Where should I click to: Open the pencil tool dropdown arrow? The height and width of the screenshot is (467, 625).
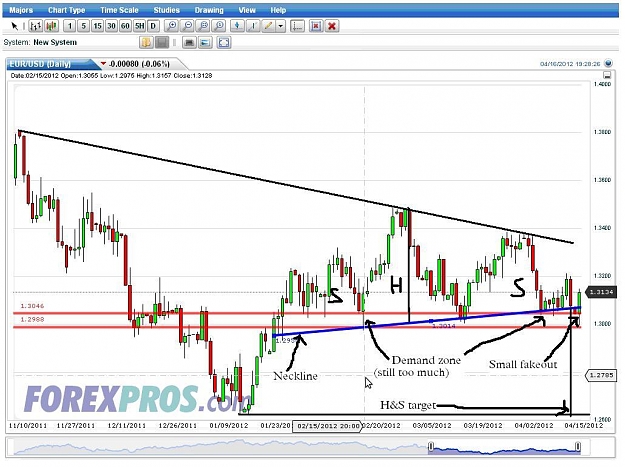(281, 26)
